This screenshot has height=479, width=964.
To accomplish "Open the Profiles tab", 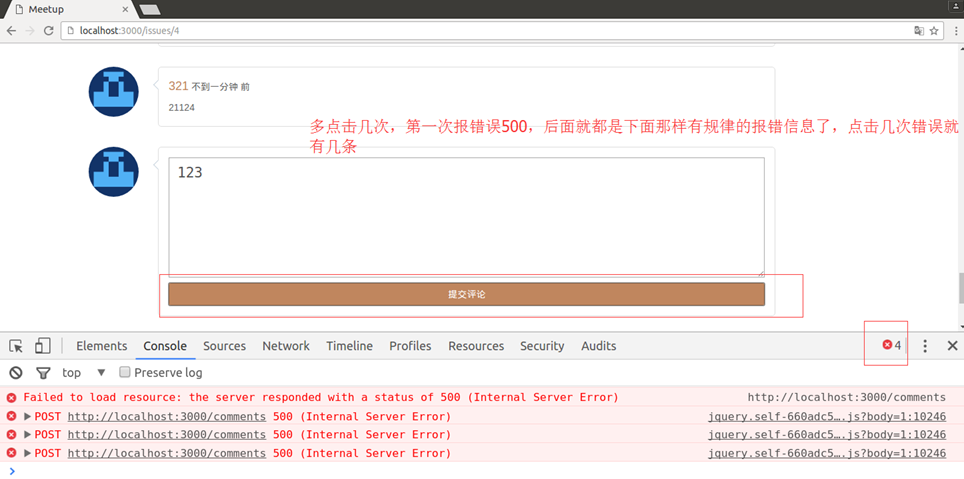I will coord(410,346).
